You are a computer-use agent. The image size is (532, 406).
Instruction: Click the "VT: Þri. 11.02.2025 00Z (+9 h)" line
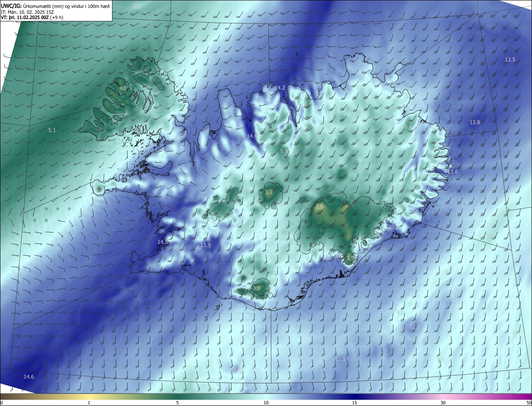pyautogui.click(x=32, y=17)
